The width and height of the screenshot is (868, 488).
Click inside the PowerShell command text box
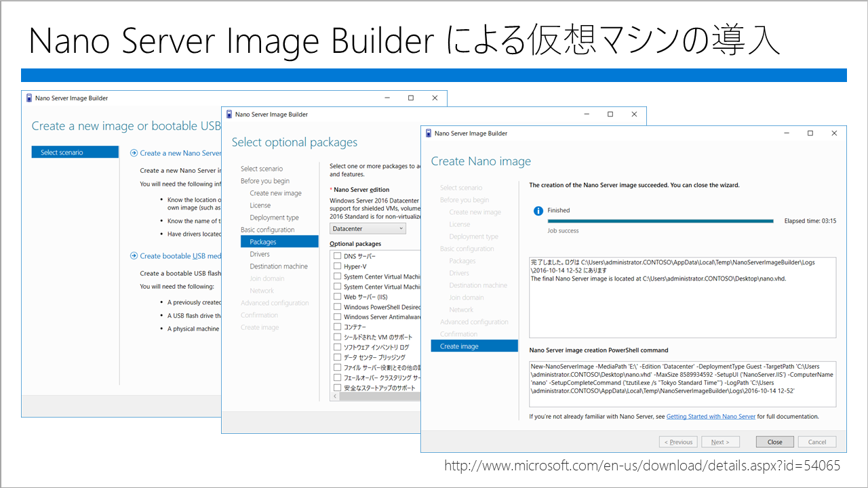[x=682, y=384]
